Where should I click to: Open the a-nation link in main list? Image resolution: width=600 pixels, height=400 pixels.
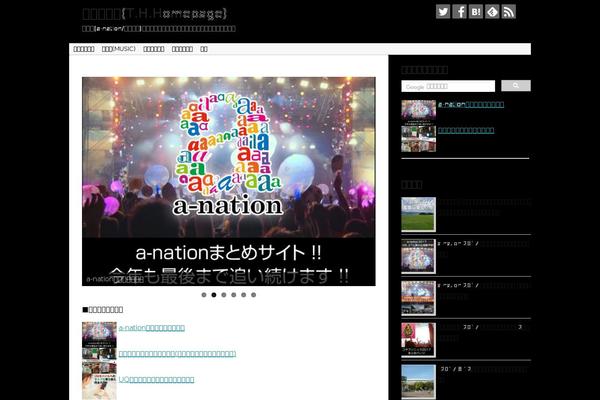click(152, 328)
